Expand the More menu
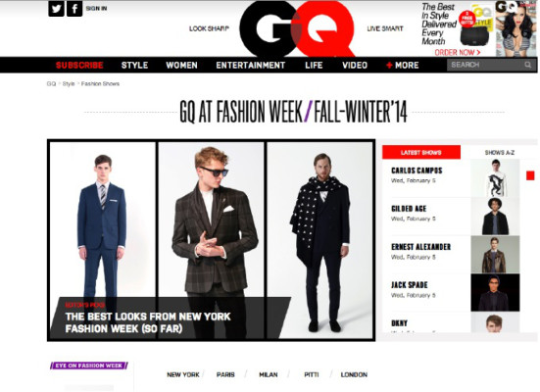Image resolution: width=540 pixels, height=392 pixels. (x=402, y=65)
